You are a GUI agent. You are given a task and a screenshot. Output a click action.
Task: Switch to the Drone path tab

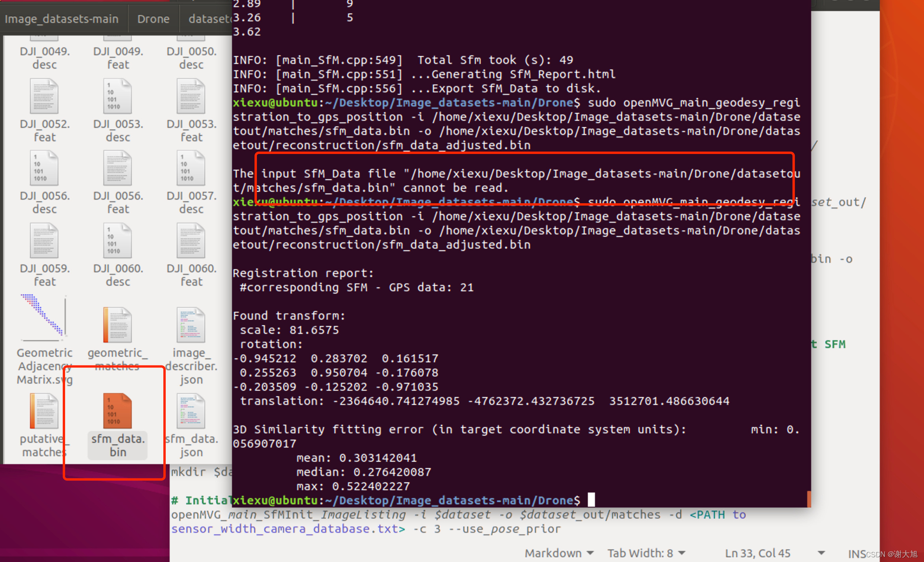[153, 19]
